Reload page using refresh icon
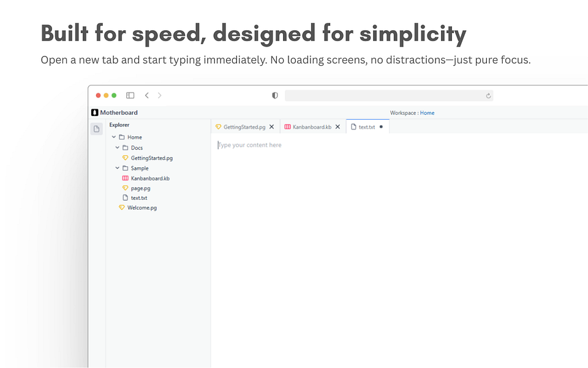Screen dimensions: 588x368 [x=488, y=96]
